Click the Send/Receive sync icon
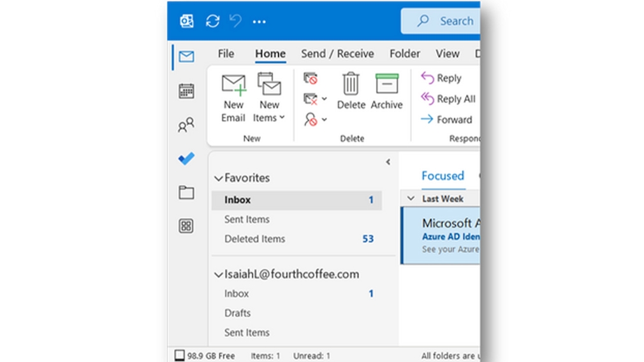Screen dimensions: 644x362 click(213, 21)
